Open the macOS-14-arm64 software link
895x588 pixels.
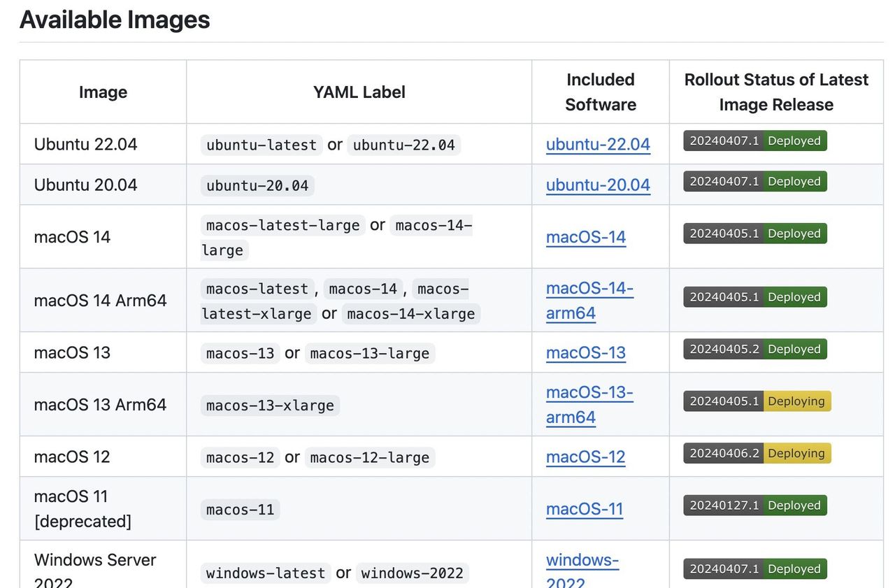point(589,301)
